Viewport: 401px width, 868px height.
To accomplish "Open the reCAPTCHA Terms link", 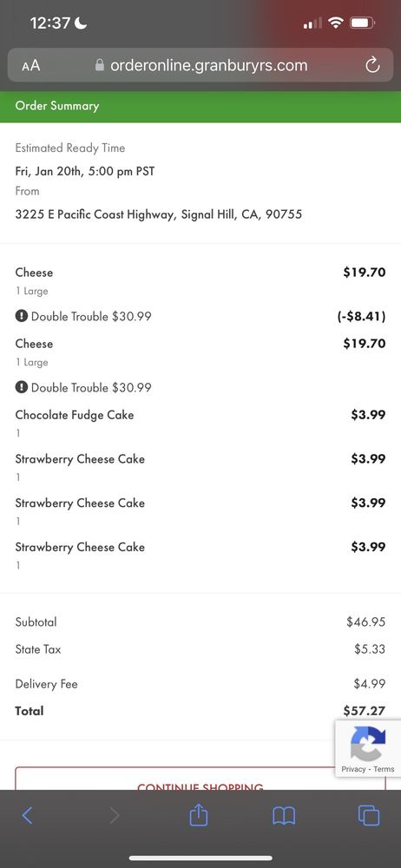I will [x=384, y=769].
